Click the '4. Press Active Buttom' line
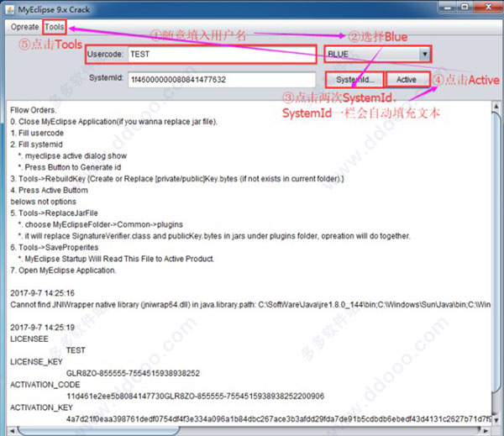Viewport: 504px width, 436px height. pos(49,191)
